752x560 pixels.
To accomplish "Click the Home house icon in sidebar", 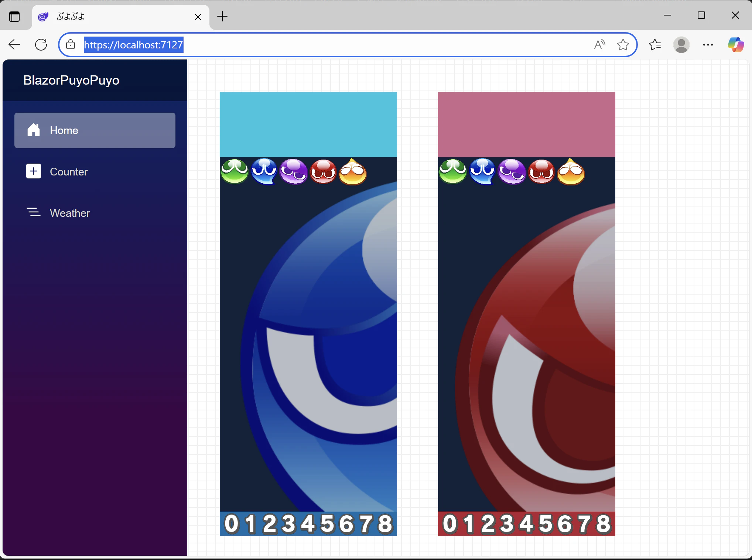I will tap(34, 130).
